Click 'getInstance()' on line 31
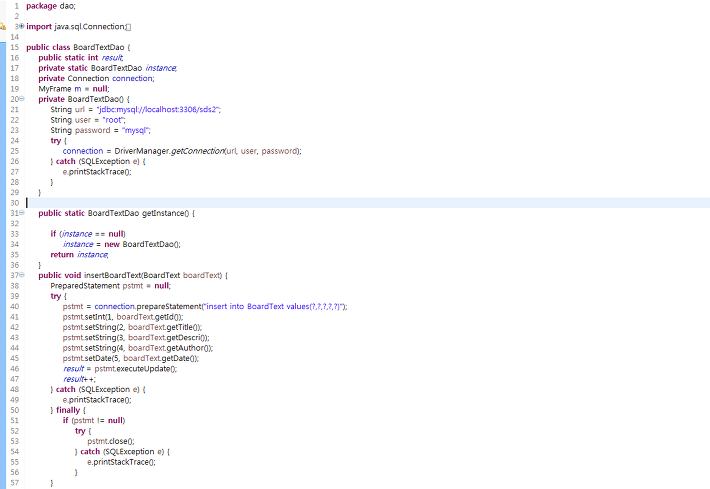Viewport: 710px width, 489px height. (165, 213)
